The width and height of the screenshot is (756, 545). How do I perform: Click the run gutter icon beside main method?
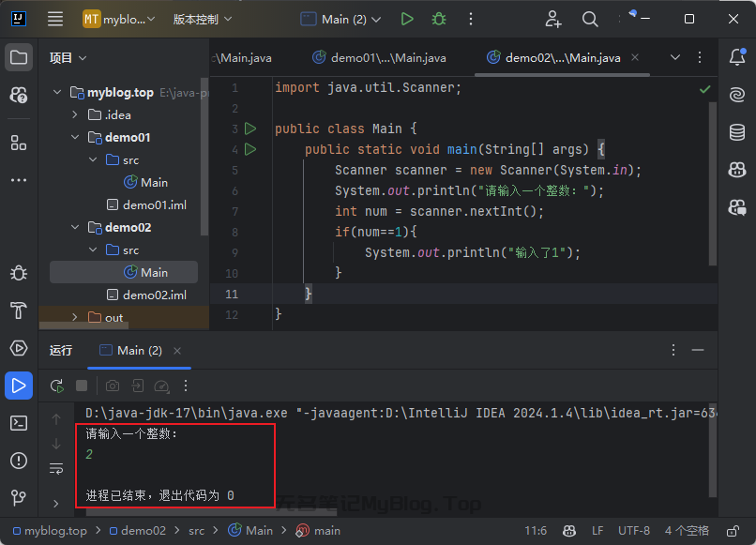(250, 149)
